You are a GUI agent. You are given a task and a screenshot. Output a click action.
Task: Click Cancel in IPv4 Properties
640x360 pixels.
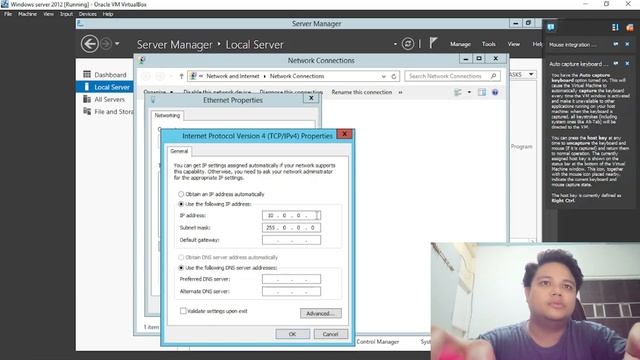click(x=331, y=334)
